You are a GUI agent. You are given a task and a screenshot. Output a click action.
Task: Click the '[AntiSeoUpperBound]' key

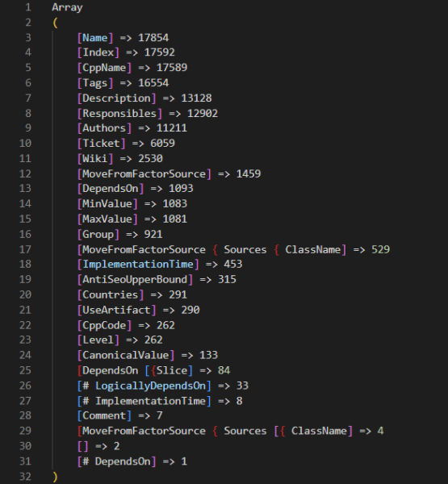click(x=135, y=280)
